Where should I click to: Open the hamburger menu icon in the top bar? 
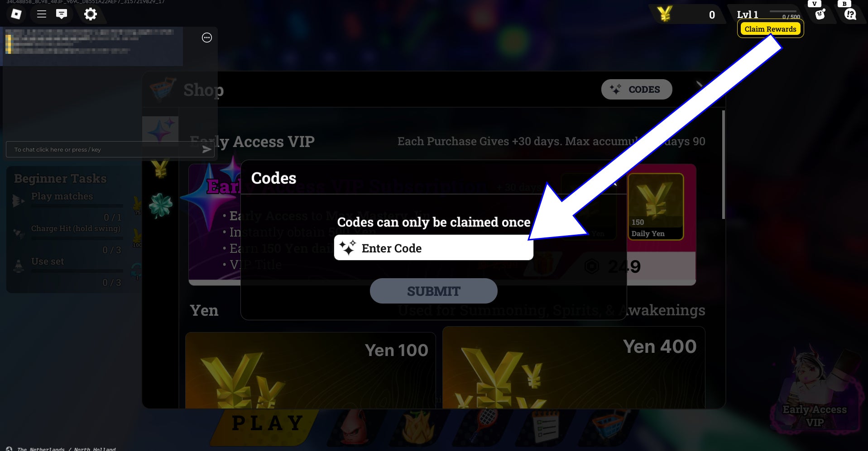[42, 14]
